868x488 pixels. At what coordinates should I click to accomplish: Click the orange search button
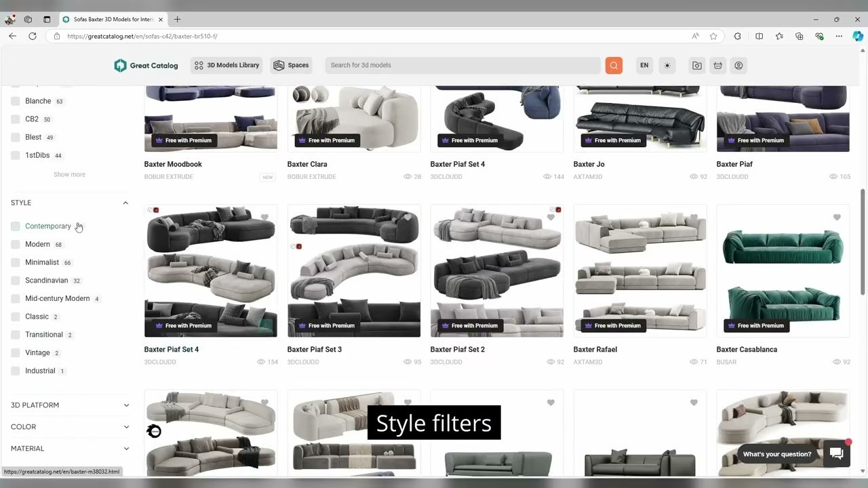pyautogui.click(x=614, y=65)
